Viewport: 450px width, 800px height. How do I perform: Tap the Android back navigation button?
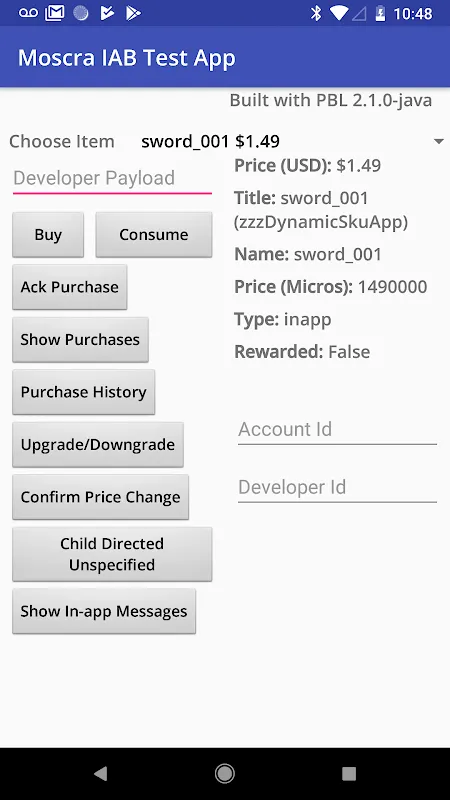(101, 774)
